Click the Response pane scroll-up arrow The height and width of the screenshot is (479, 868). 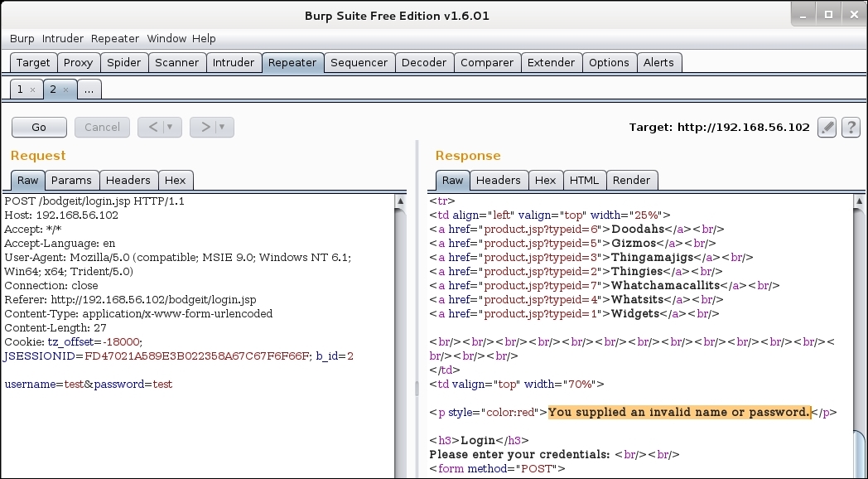tap(859, 201)
